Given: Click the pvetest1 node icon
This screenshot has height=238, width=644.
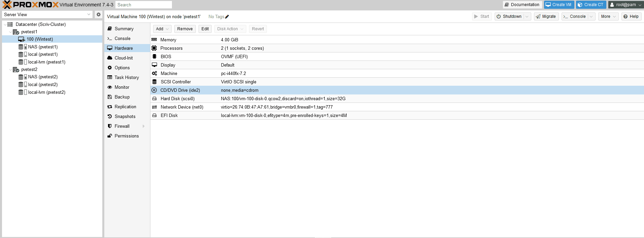Looking at the screenshot, I should (16, 32).
